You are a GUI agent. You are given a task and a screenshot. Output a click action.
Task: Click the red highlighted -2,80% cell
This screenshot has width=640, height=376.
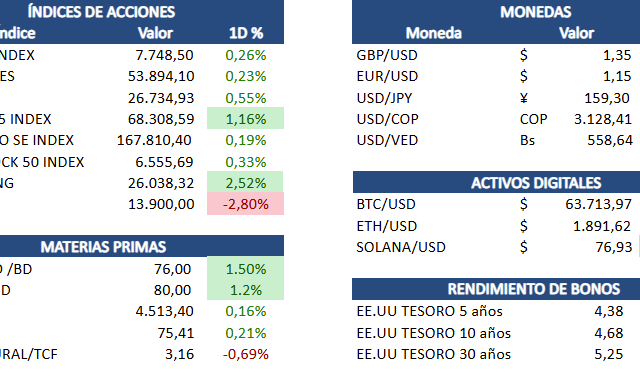[245, 204]
